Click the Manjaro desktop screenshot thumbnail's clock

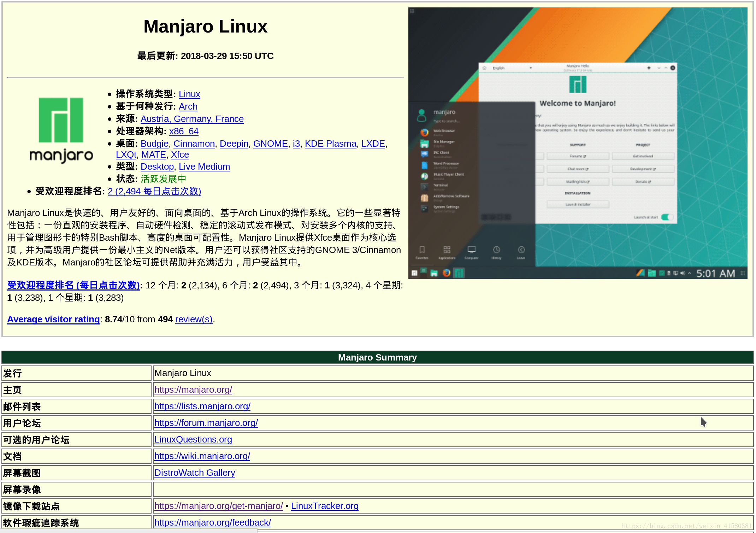pos(715,273)
